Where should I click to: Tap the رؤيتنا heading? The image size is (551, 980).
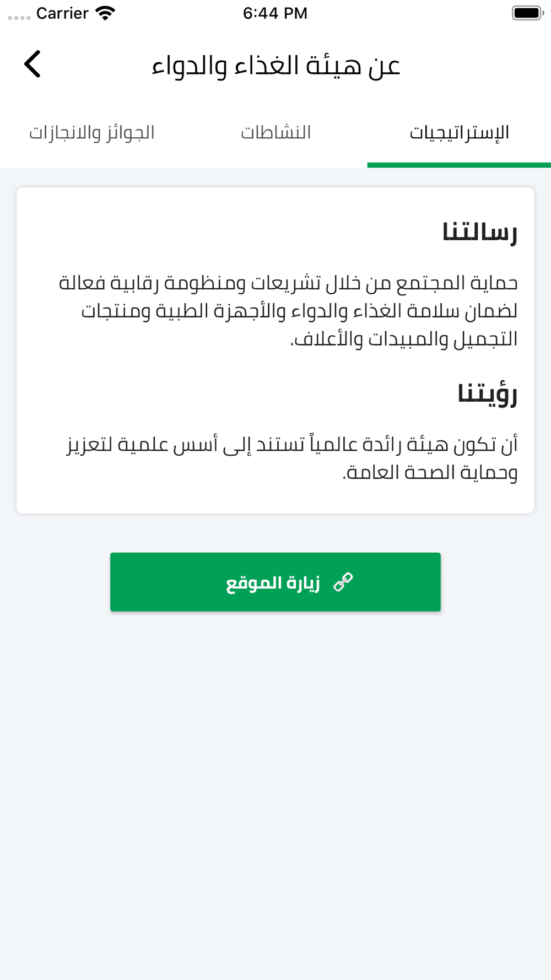click(x=487, y=394)
